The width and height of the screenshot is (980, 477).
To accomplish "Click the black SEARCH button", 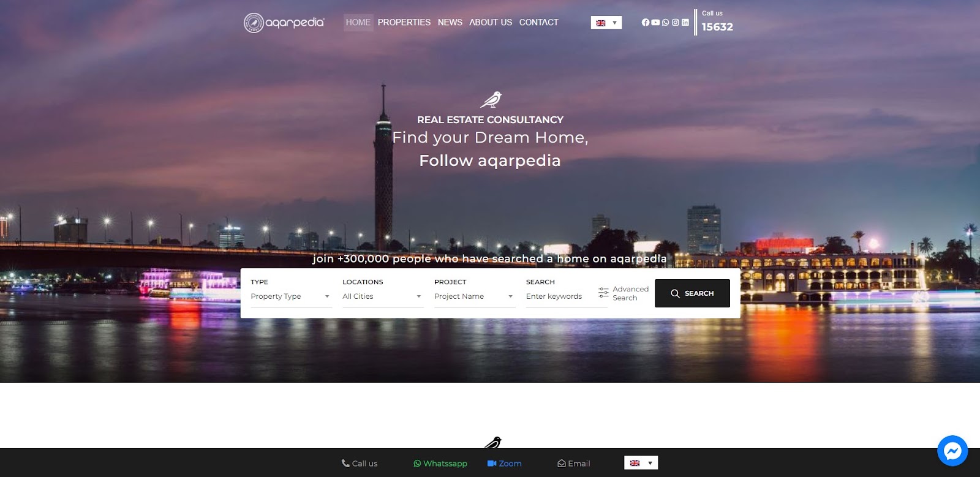I will pos(692,293).
